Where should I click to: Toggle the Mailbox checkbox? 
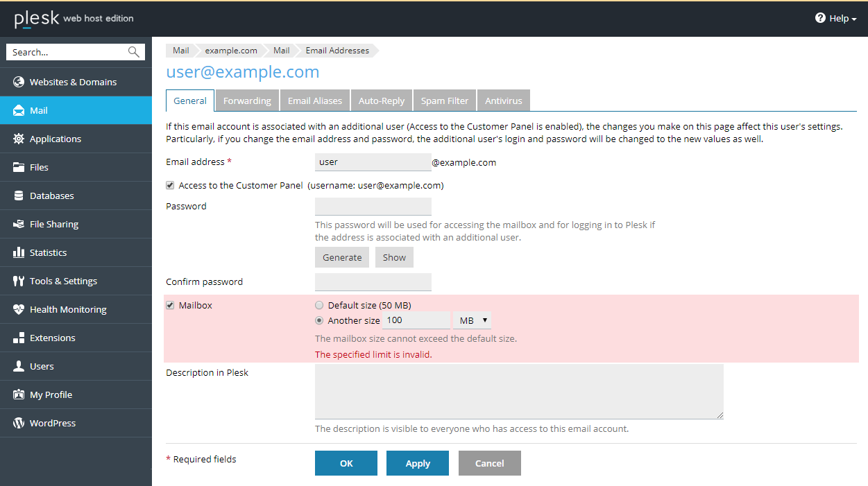pos(170,305)
